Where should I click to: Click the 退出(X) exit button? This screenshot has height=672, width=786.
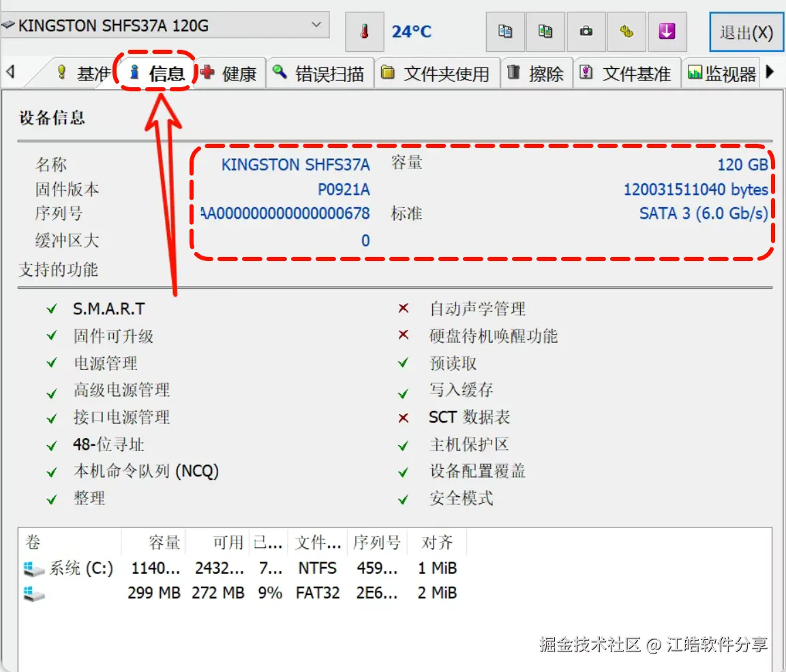[746, 33]
